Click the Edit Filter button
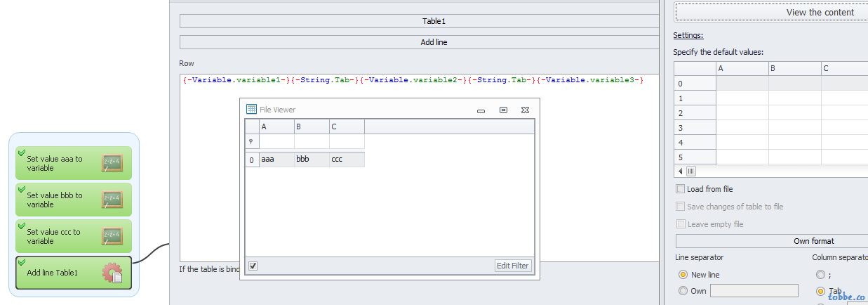868x305 pixels. pyautogui.click(x=513, y=266)
